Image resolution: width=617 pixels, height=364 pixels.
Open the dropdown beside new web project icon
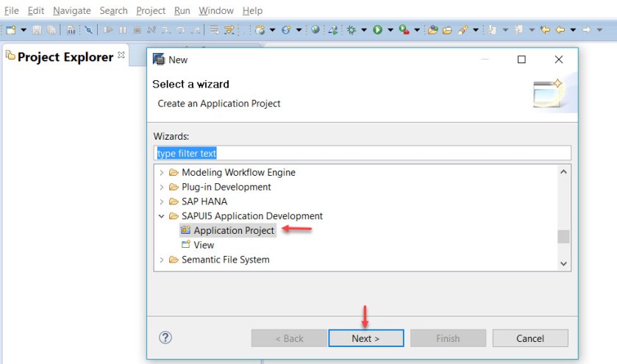272,30
